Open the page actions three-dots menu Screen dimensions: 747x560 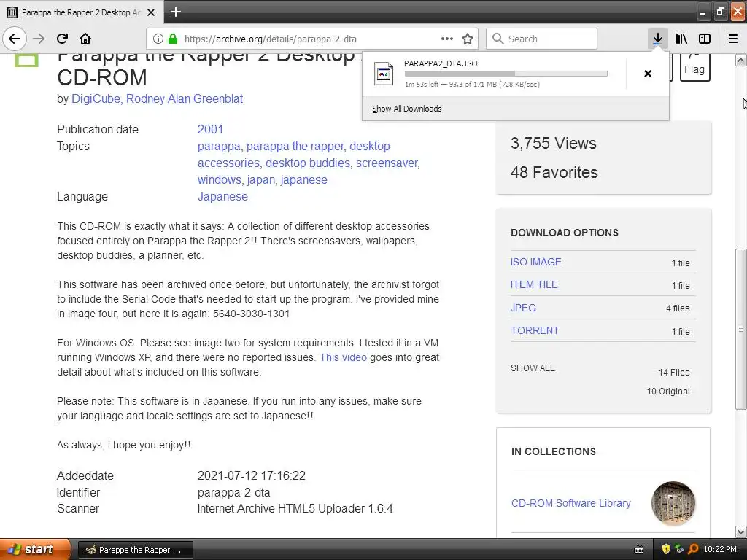(x=447, y=39)
